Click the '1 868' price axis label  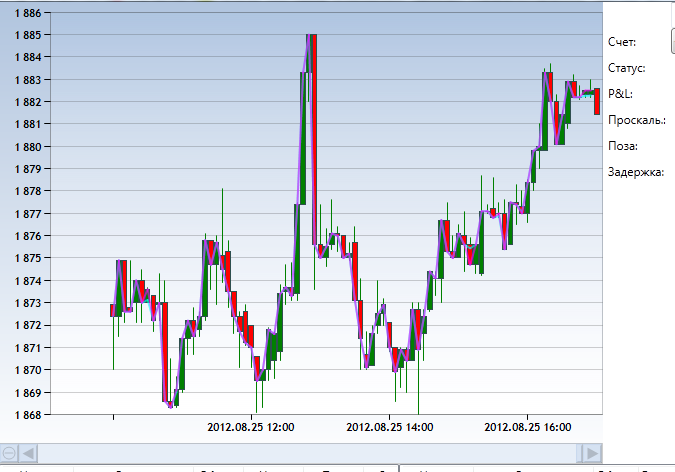pos(28,415)
